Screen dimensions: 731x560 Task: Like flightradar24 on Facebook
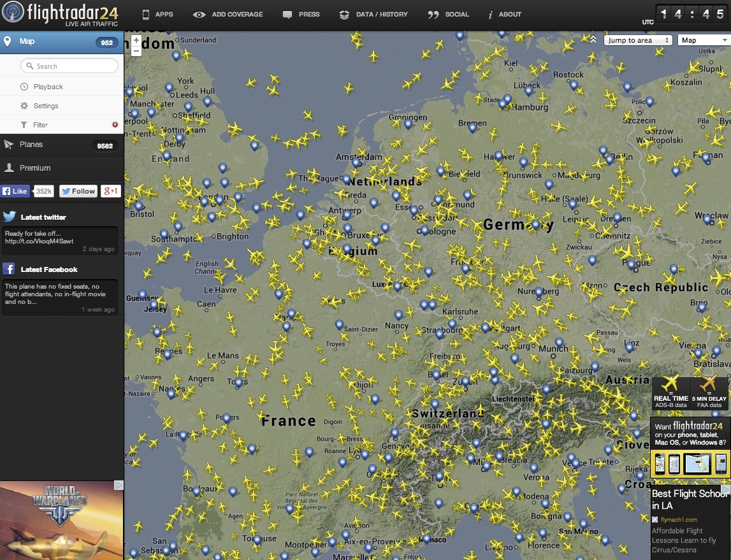pyautogui.click(x=14, y=190)
